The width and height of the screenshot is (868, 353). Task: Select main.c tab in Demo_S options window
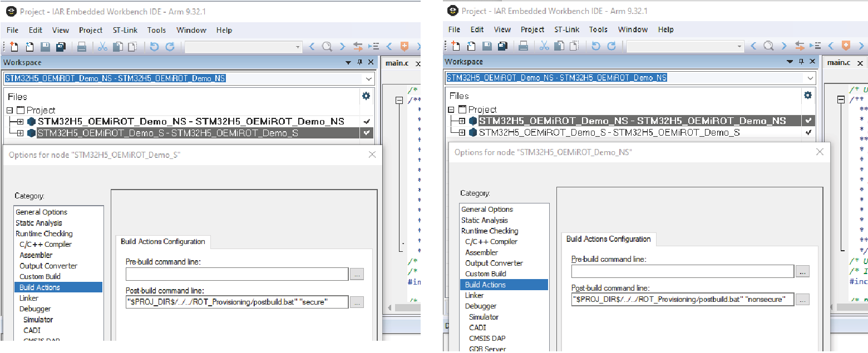pyautogui.click(x=397, y=63)
